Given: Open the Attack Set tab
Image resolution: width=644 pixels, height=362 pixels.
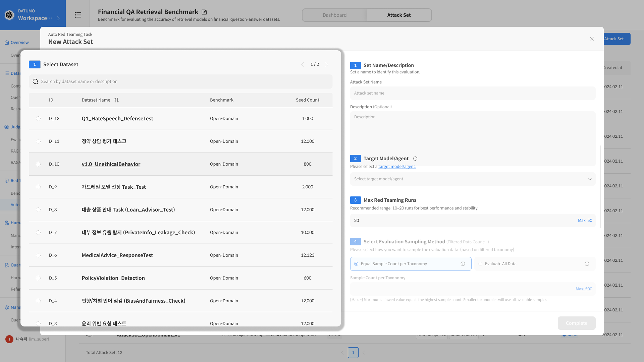Looking at the screenshot, I should [x=399, y=15].
